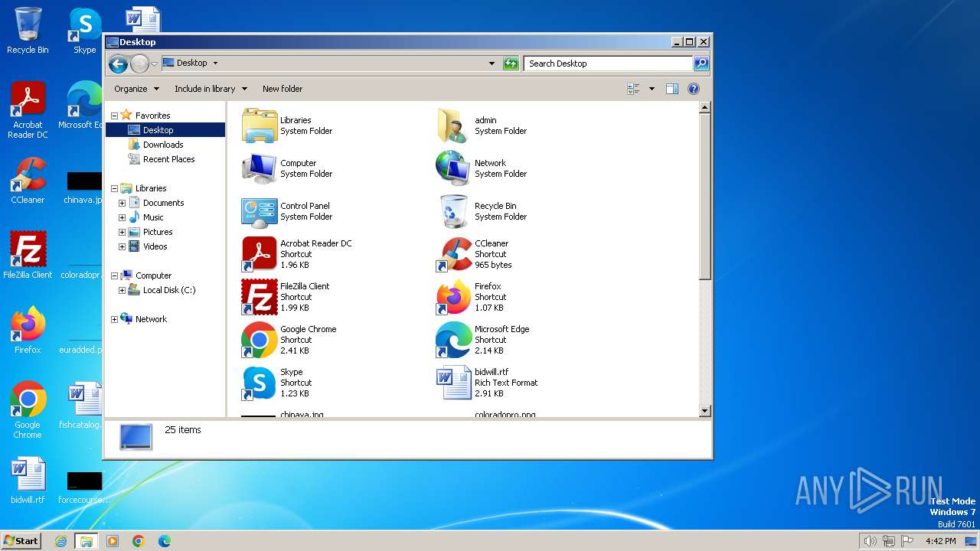Open the Include in library menu
Image resolution: width=980 pixels, height=551 pixels.
coord(211,89)
